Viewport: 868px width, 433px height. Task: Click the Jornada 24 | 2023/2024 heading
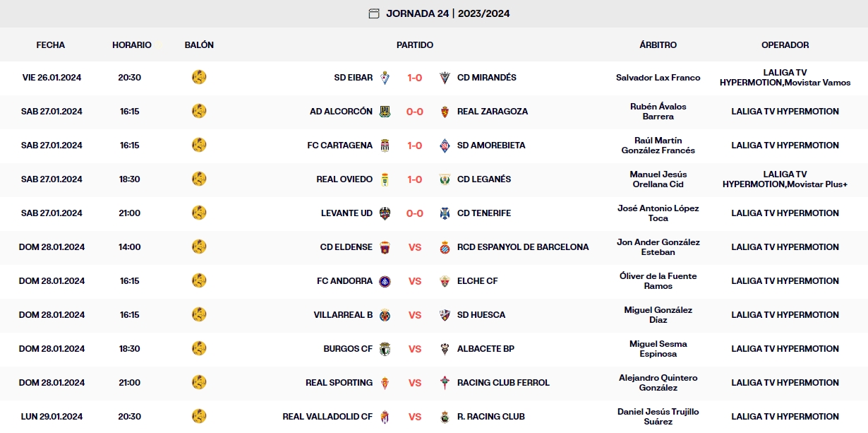point(447,13)
